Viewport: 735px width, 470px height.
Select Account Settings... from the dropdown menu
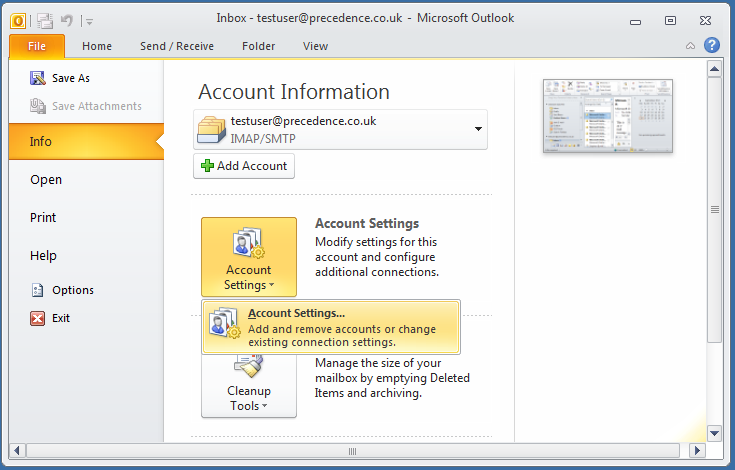(331, 327)
